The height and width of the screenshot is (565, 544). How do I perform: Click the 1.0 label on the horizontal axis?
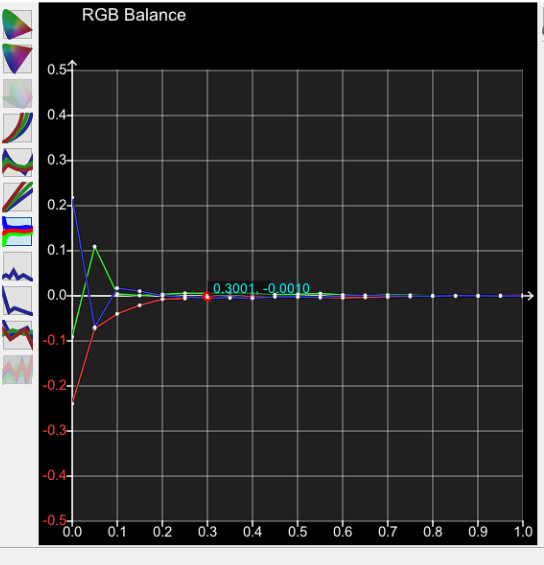(523, 532)
